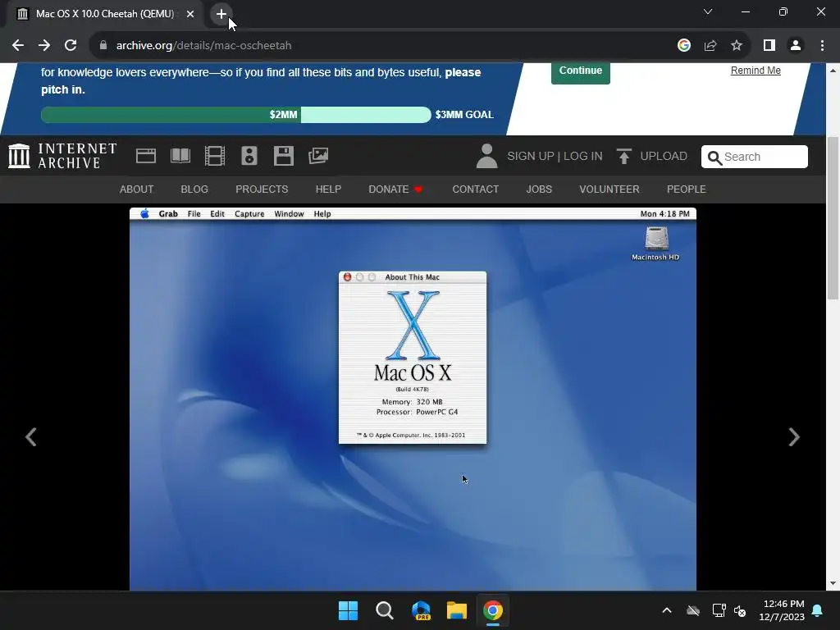Click the SIGN UP link

pos(531,156)
